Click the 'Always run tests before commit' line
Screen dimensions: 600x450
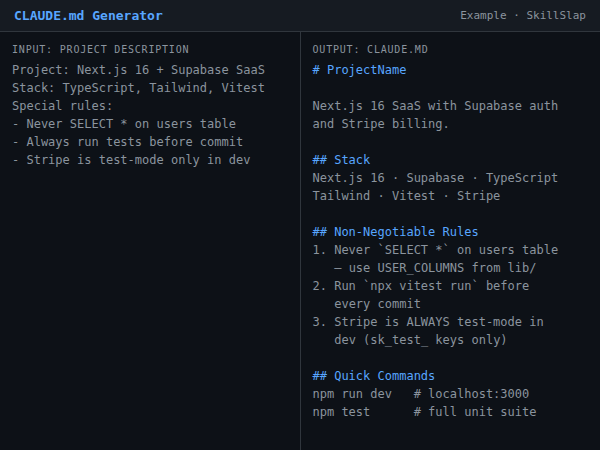click(128, 142)
